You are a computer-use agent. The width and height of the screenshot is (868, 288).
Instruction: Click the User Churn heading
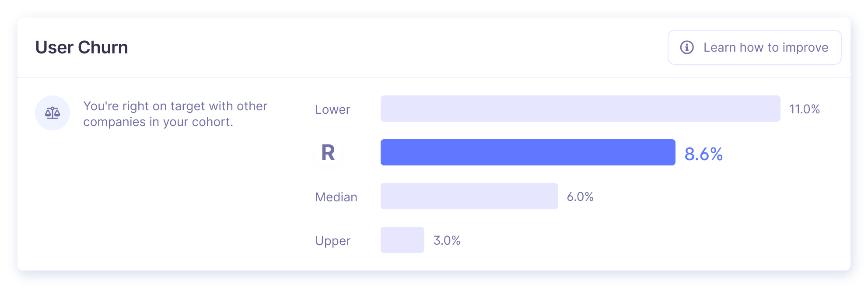click(x=82, y=47)
